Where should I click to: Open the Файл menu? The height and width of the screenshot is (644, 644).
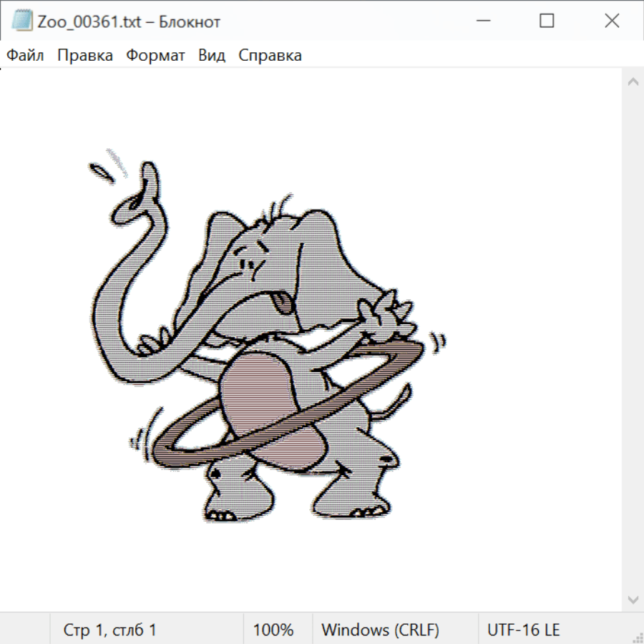[x=26, y=55]
